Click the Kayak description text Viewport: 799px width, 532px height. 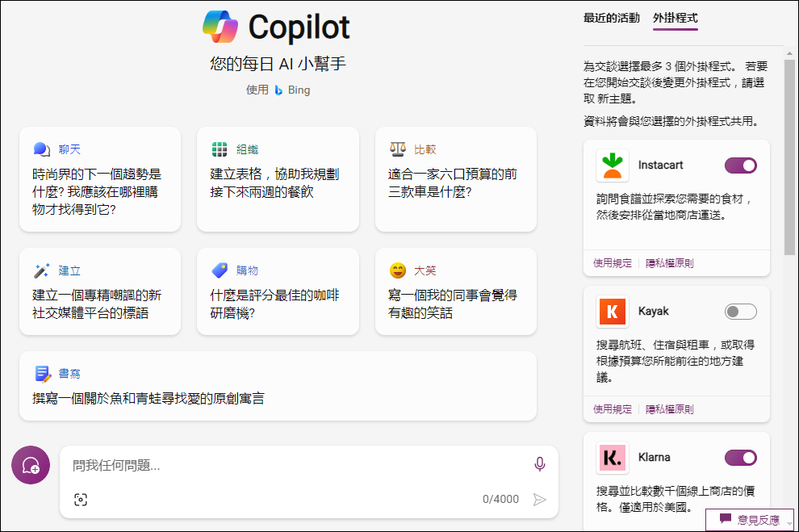coord(676,361)
